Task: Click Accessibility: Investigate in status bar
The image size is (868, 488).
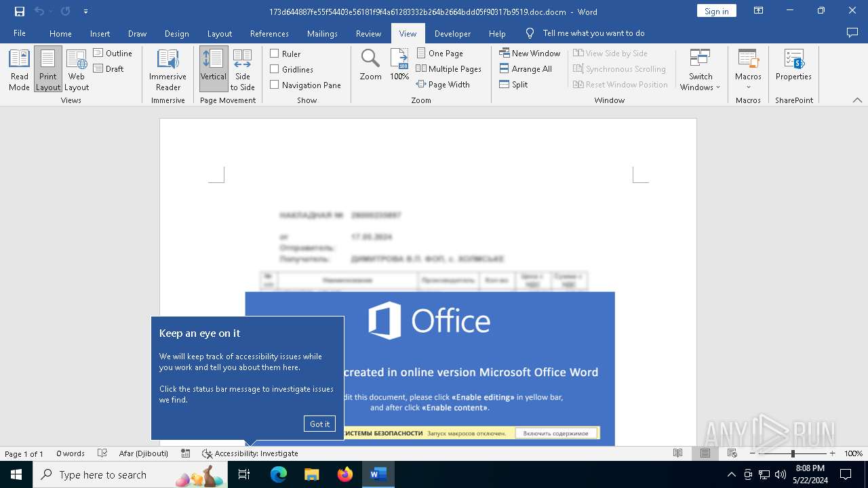Action: tap(250, 453)
